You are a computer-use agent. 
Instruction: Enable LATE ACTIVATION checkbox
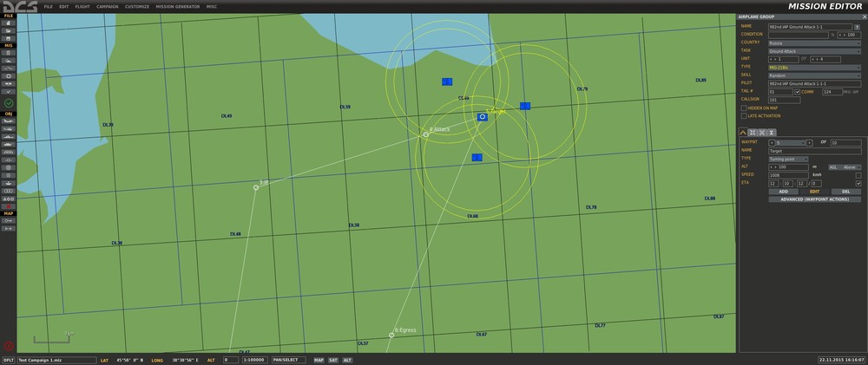tap(744, 116)
